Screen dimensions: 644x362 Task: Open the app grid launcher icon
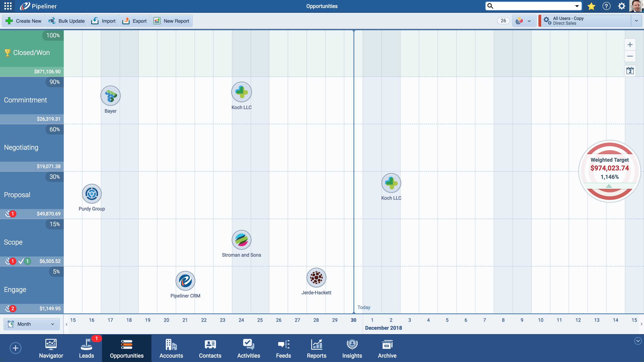click(x=8, y=6)
